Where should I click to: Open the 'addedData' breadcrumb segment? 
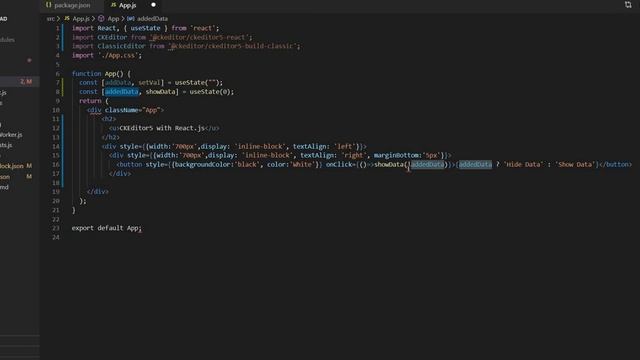pos(152,18)
